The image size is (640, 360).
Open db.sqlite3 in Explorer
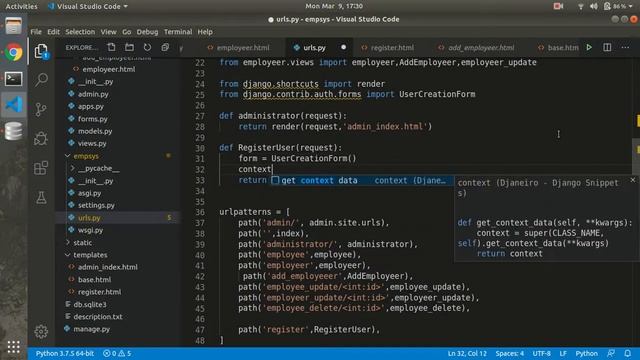click(90, 304)
